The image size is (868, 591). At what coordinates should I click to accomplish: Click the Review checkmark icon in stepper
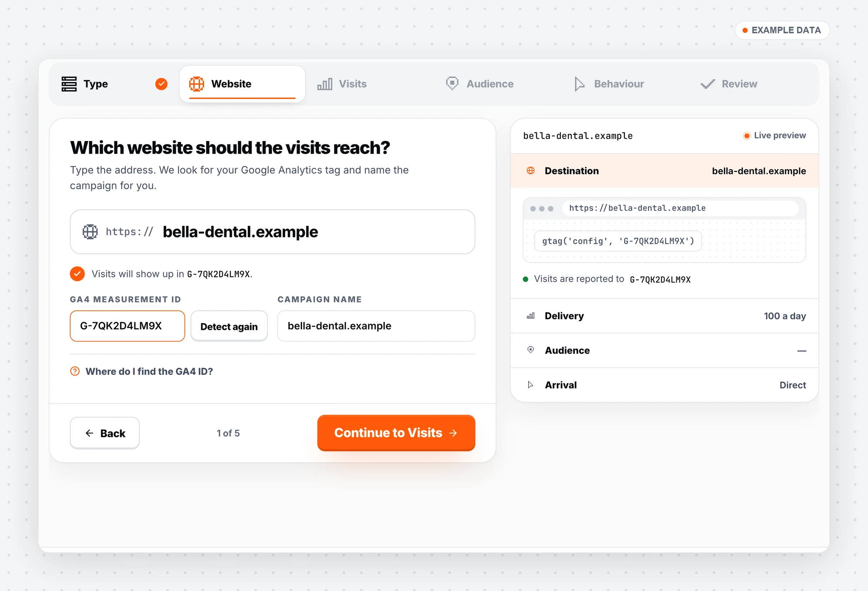click(x=708, y=84)
